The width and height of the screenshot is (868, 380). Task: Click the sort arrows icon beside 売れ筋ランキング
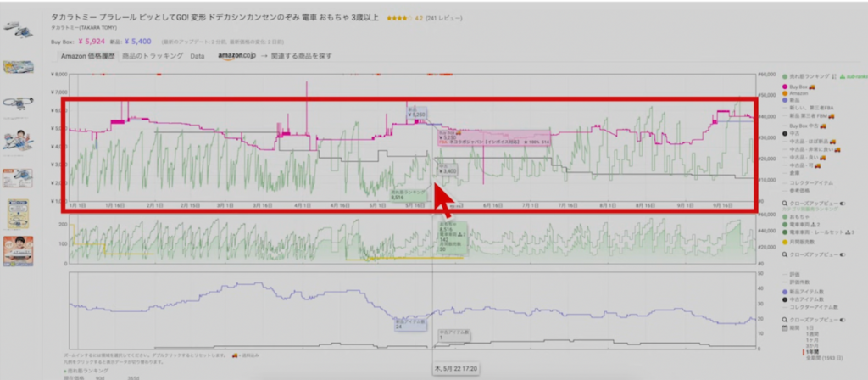coord(833,76)
